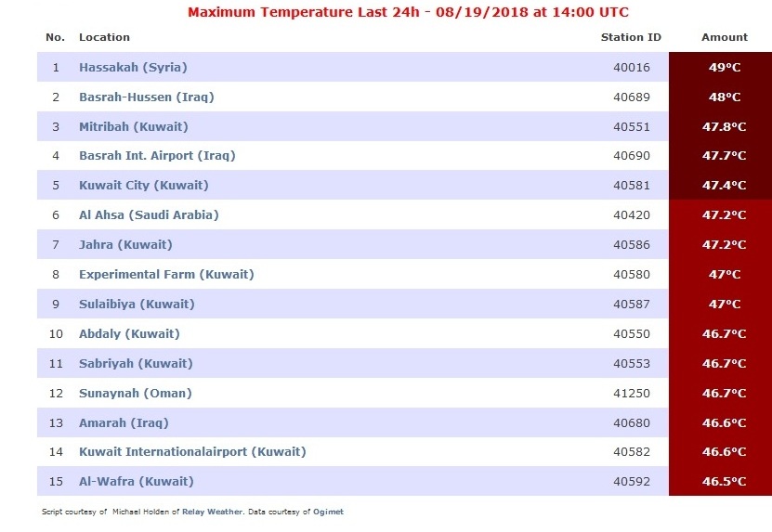This screenshot has height=532, width=772.
Task: Open the Basrah-Hussen (Iraq) location link
Action: point(147,97)
